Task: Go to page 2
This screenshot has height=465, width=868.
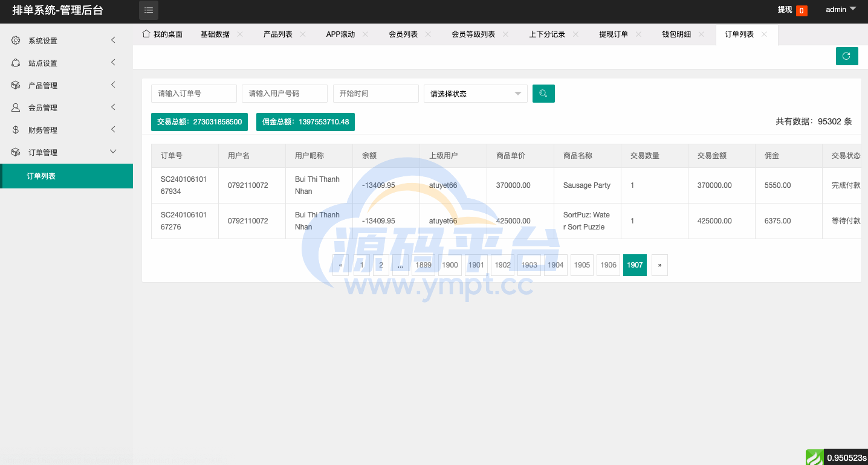Action: [381, 265]
